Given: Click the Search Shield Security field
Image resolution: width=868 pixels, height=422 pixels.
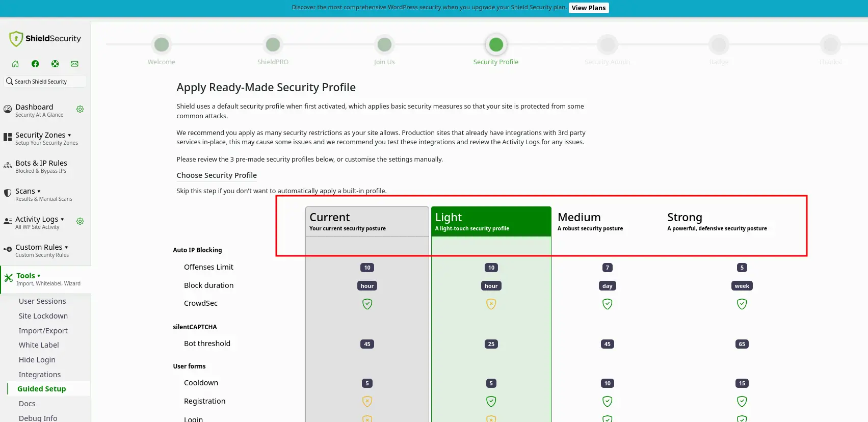Looking at the screenshot, I should pos(46,82).
